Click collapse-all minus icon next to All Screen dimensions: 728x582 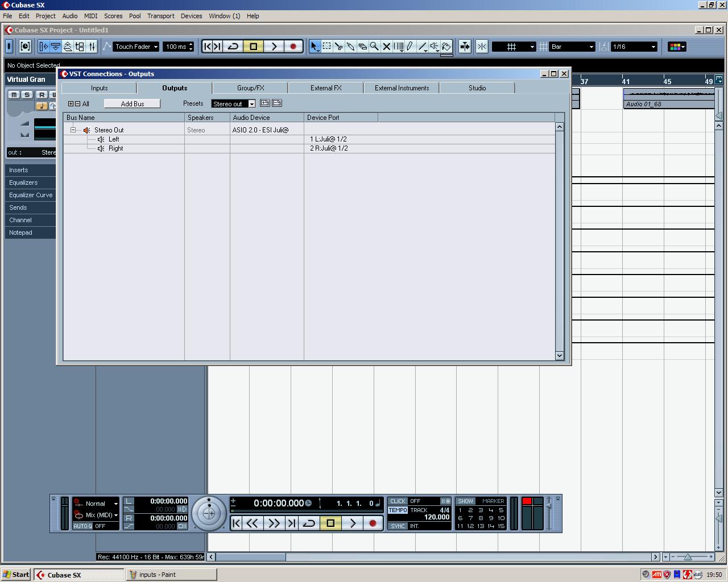coord(77,103)
